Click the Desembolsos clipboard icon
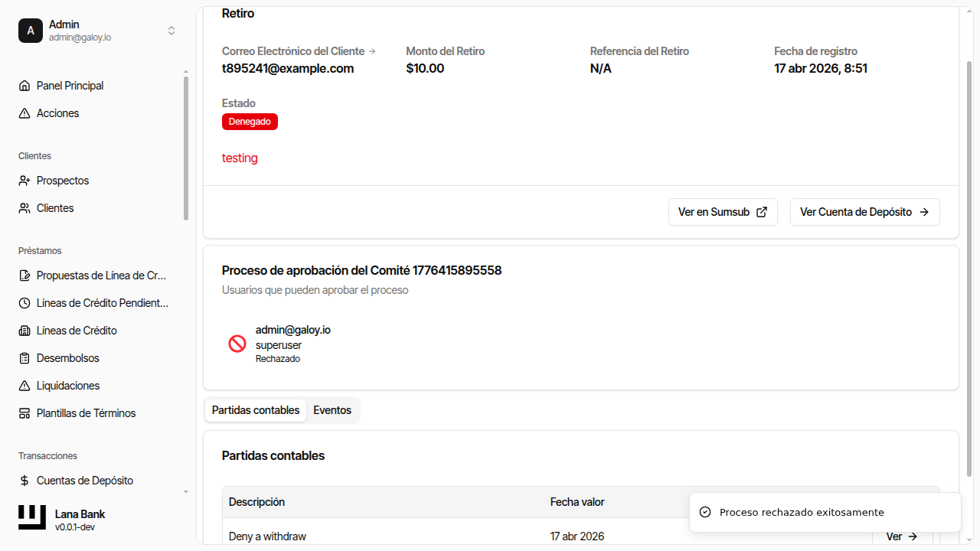980x551 pixels. pyautogui.click(x=24, y=358)
